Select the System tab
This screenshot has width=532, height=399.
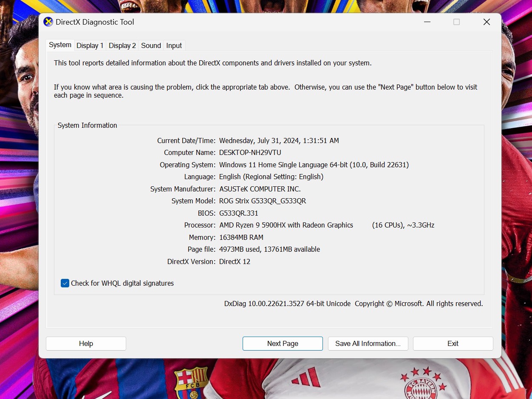point(60,45)
